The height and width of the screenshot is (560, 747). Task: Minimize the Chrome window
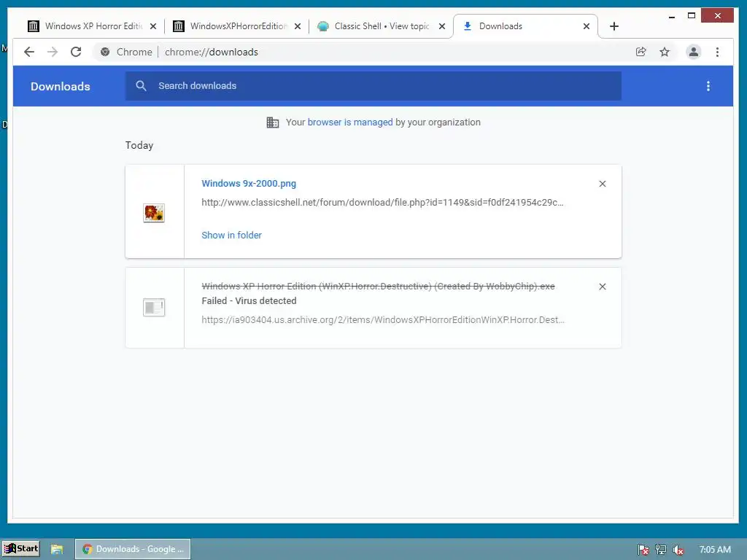tap(672, 16)
